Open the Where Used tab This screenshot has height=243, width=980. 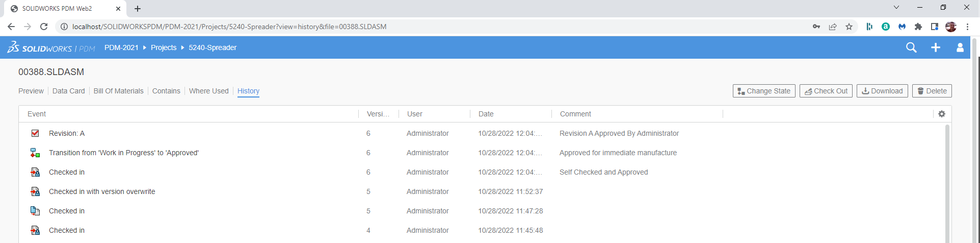(x=208, y=91)
